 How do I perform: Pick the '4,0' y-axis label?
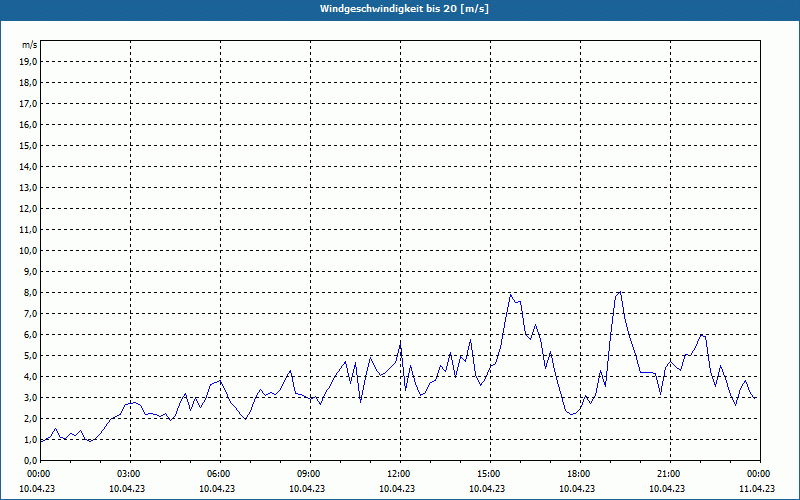tap(31, 377)
